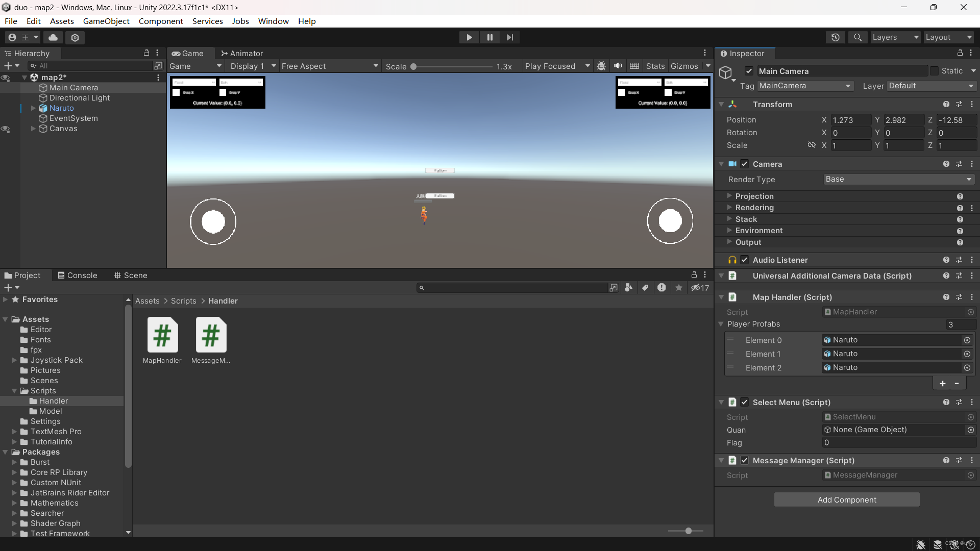This screenshot has width=980, height=551.
Task: Open the Layers dropdown in toolbar
Action: (895, 37)
